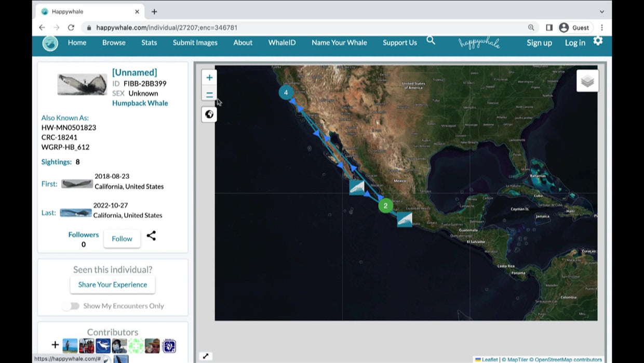
Task: Open the WhaleID page
Action: coord(282,43)
